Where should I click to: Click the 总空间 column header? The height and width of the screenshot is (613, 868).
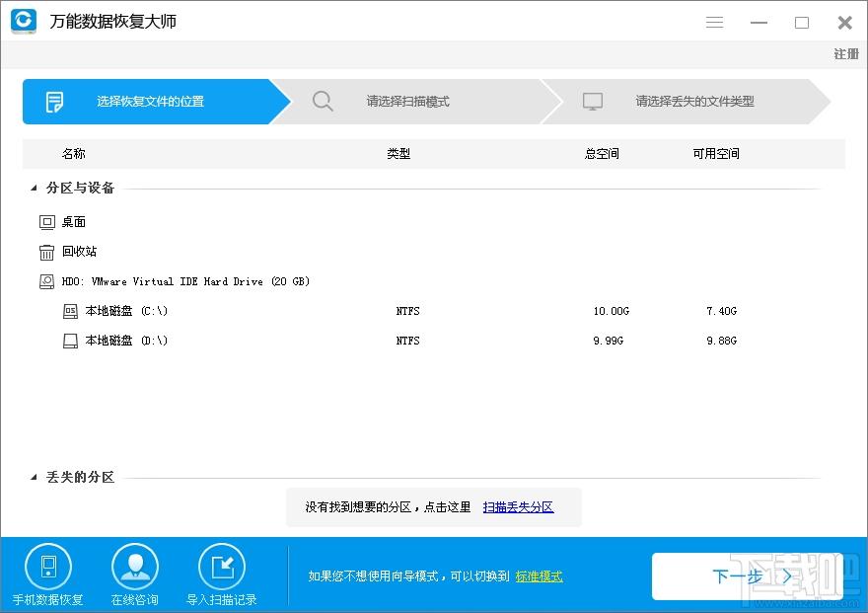point(602,154)
